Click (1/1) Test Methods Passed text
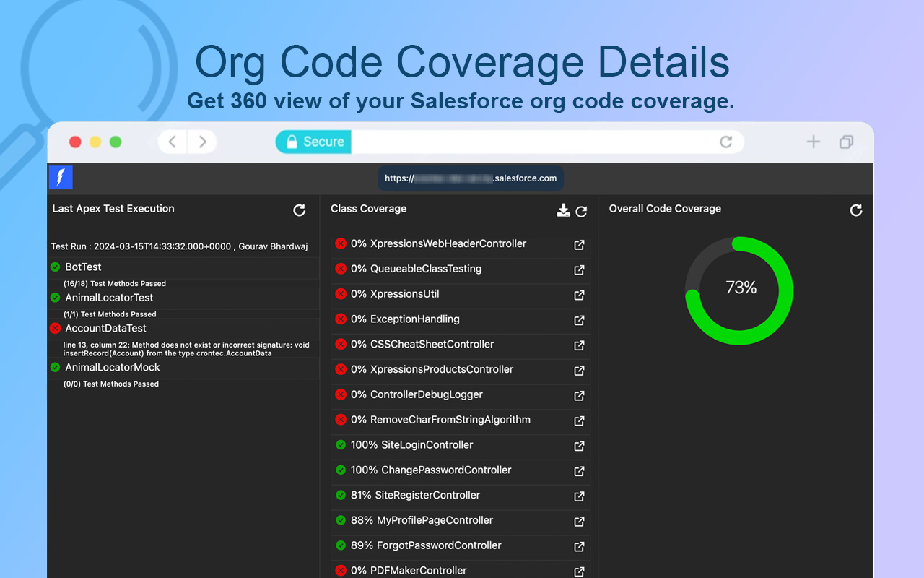The width and height of the screenshot is (924, 578). 110,314
